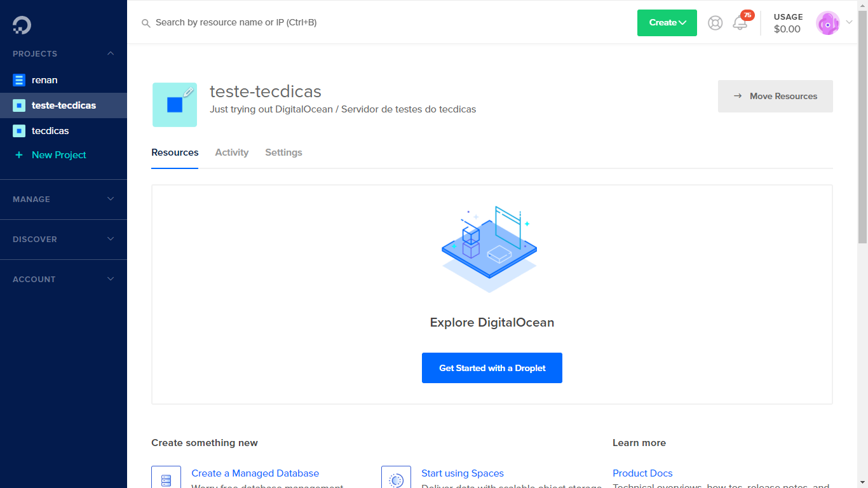Click the DigitalOcean logo in the sidebar
Screen dimensions: 868x488
pos(22,25)
